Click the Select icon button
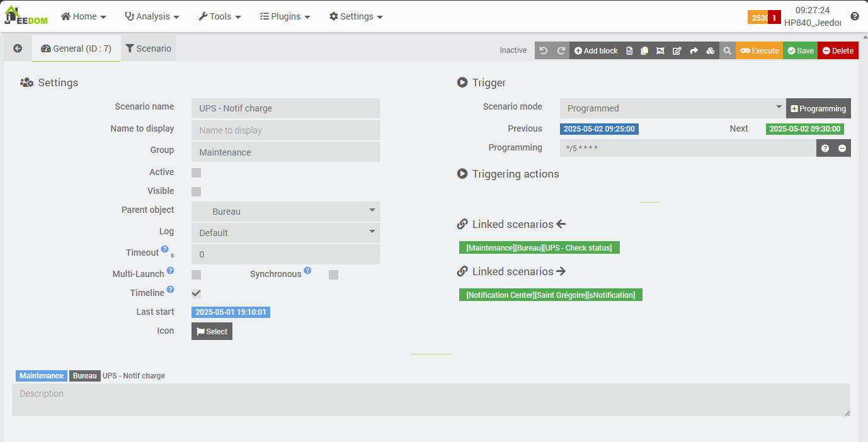 point(212,331)
